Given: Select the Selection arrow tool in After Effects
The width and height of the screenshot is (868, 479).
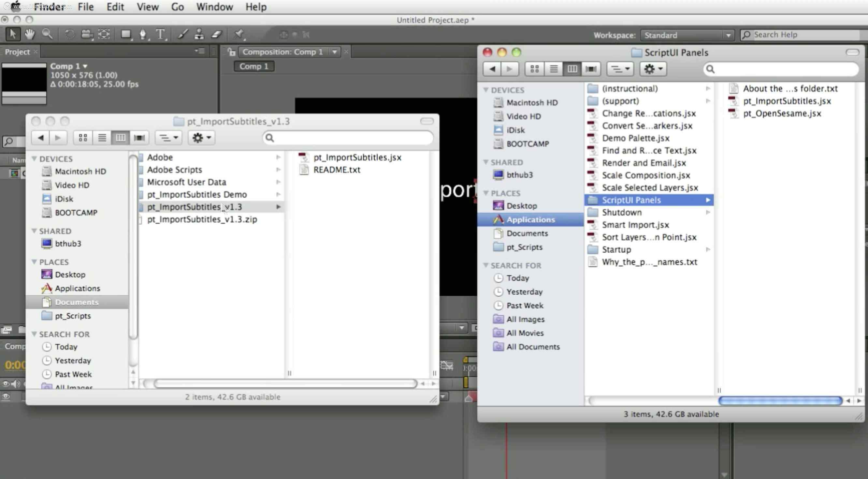Looking at the screenshot, I should [12, 35].
